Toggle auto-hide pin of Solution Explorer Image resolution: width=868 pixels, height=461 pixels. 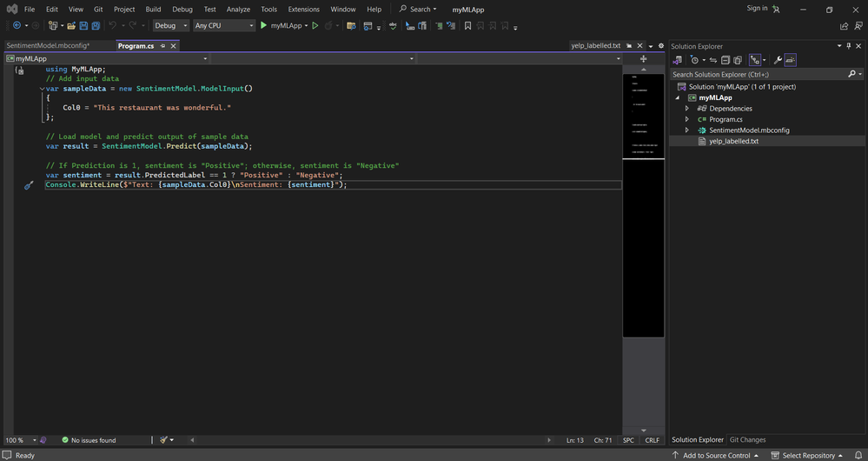849,46
